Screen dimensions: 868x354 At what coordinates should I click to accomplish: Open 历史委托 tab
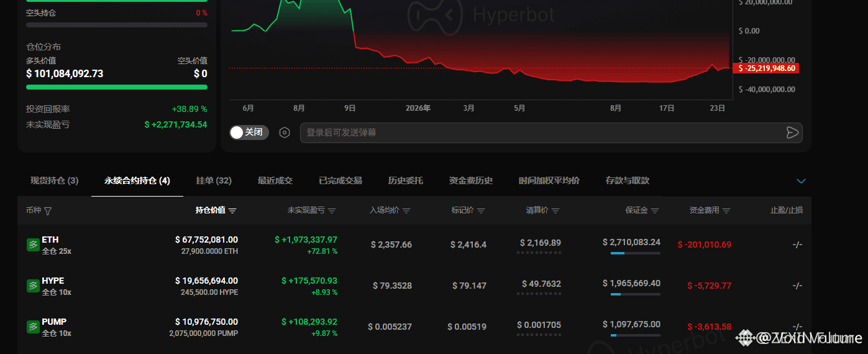point(406,180)
